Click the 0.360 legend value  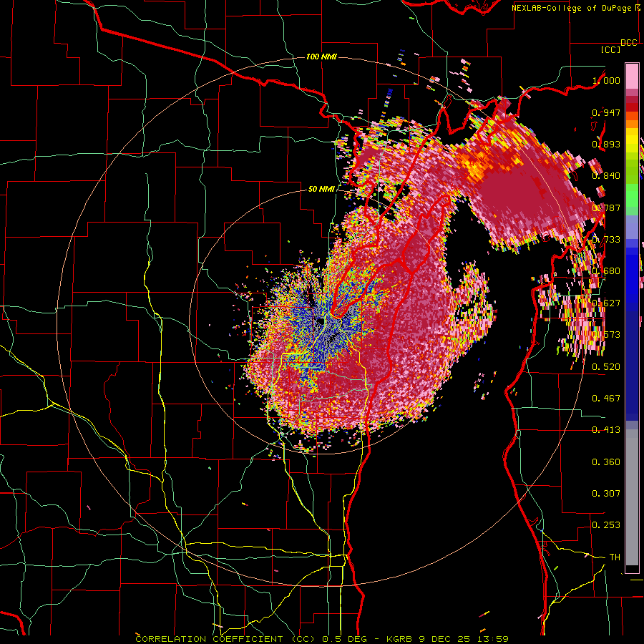[606, 462]
